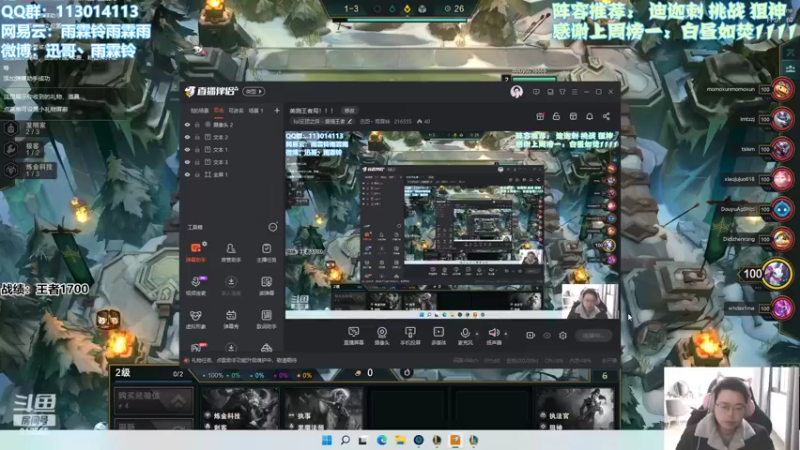The image size is (800, 450).
Task: Add 摄像头 camera source from bottom bar
Action: pos(382,336)
